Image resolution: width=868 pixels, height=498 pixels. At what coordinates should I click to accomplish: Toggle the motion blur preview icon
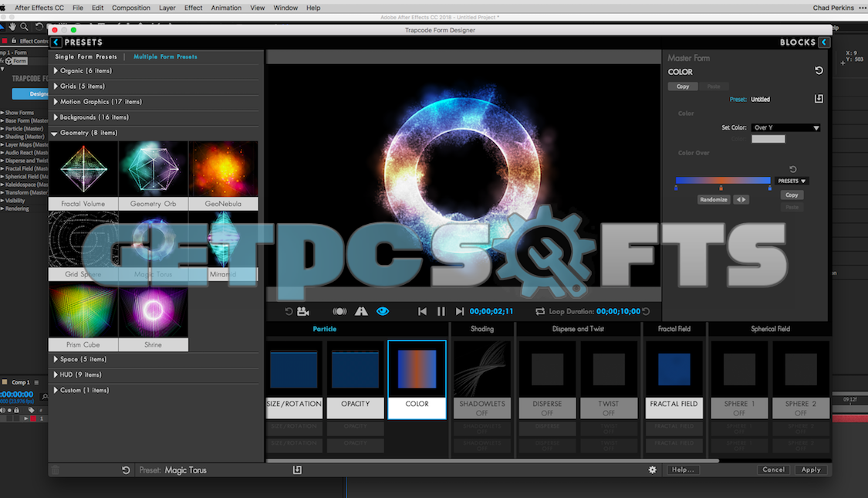tap(339, 311)
